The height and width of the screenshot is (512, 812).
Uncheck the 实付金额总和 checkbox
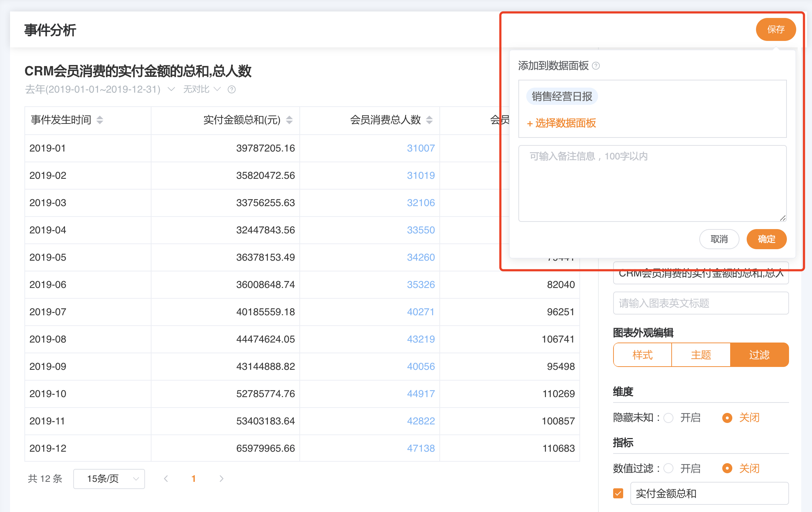(x=618, y=493)
